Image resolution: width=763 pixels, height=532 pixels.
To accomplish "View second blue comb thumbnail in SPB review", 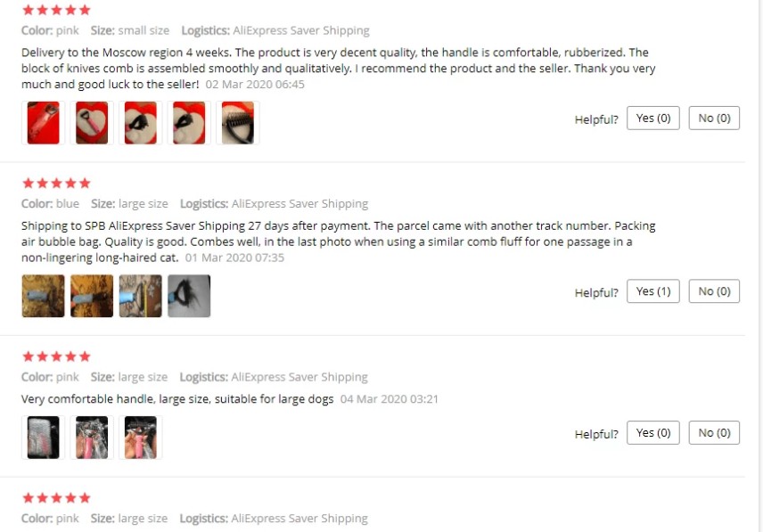I will (92, 296).
